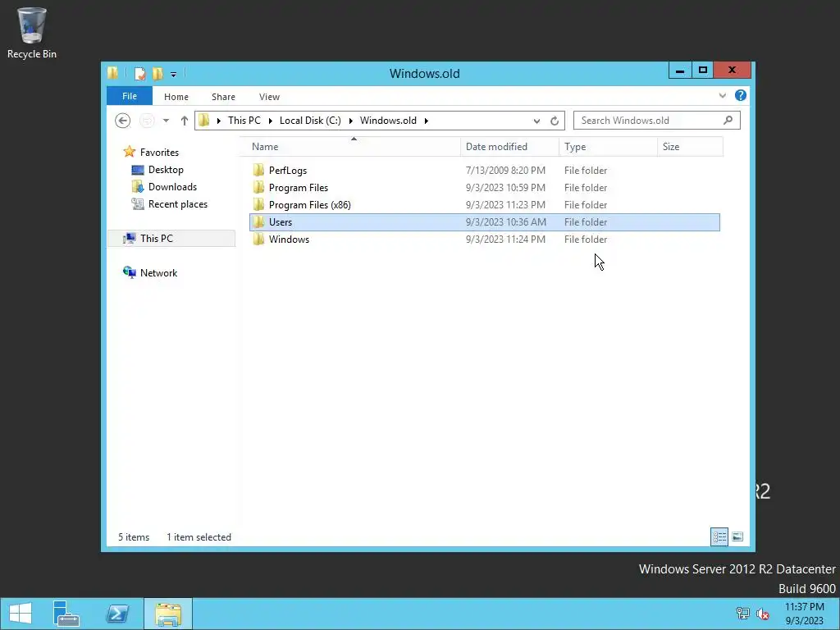Switch to the View ribbon tab
This screenshot has height=630, width=840.
(269, 97)
